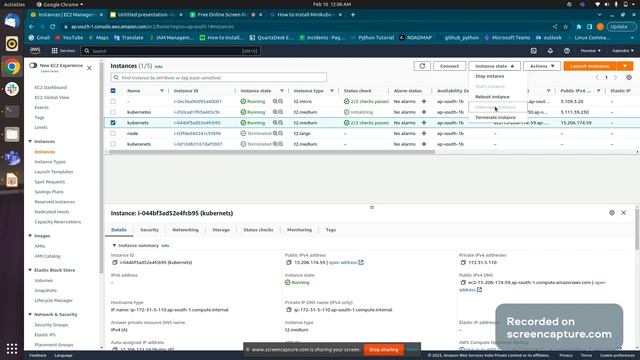Reload the browser page
This screenshot has width=640, height=360.
coord(53,27)
